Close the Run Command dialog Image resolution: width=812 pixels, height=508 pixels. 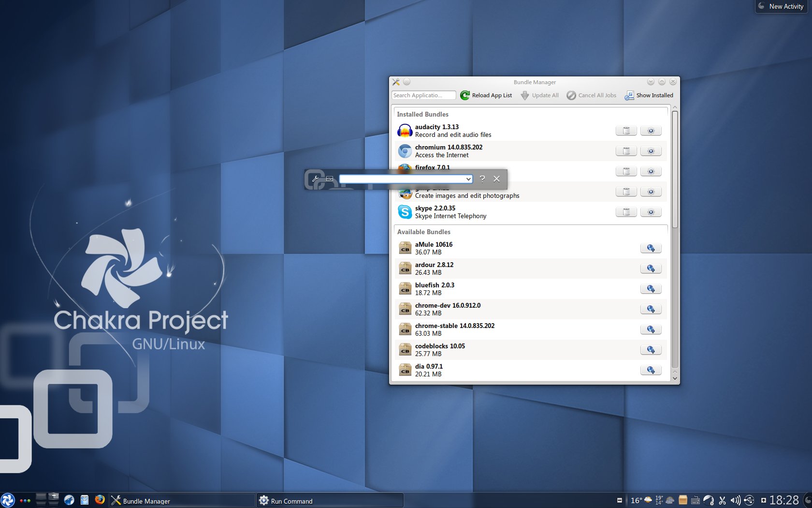496,179
